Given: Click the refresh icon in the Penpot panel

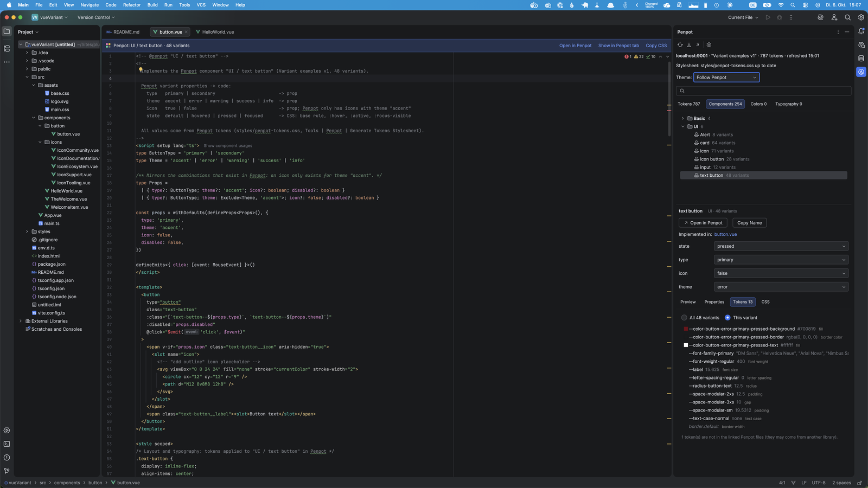Looking at the screenshot, I should click(x=680, y=45).
